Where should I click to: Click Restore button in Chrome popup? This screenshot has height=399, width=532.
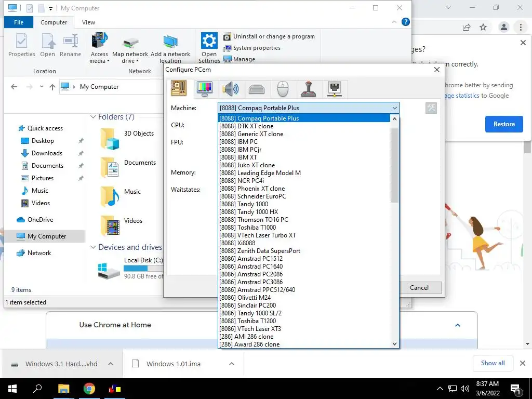click(504, 124)
